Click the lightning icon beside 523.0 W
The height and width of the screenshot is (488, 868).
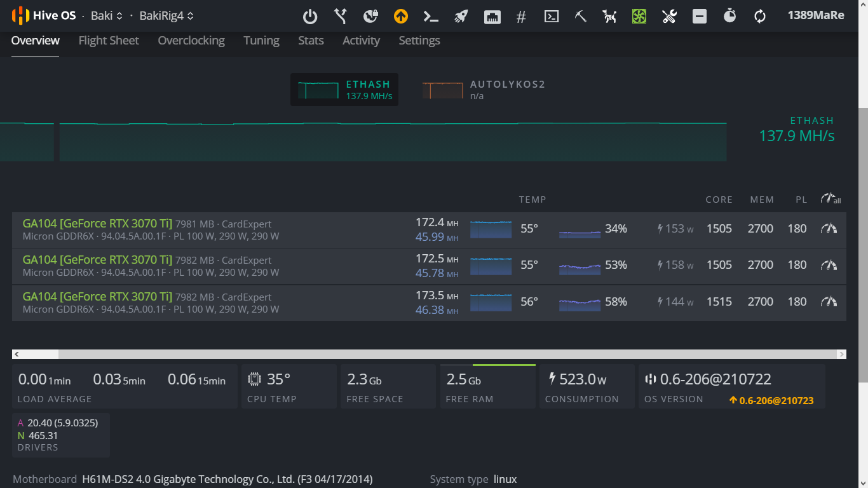coord(552,379)
